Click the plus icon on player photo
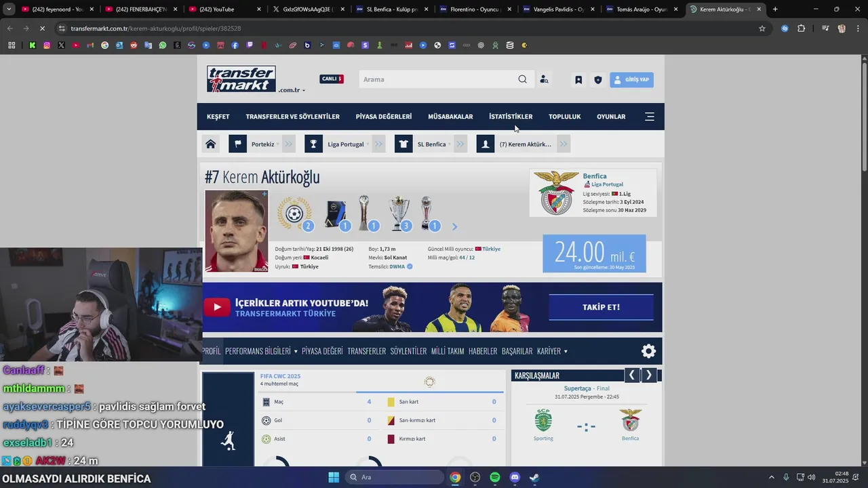The height and width of the screenshot is (488, 868). click(264, 194)
